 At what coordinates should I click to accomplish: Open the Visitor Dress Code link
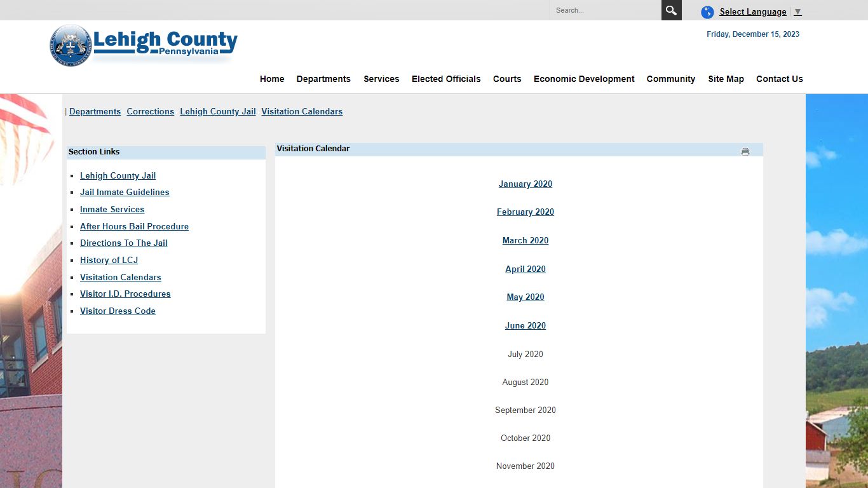[118, 311]
